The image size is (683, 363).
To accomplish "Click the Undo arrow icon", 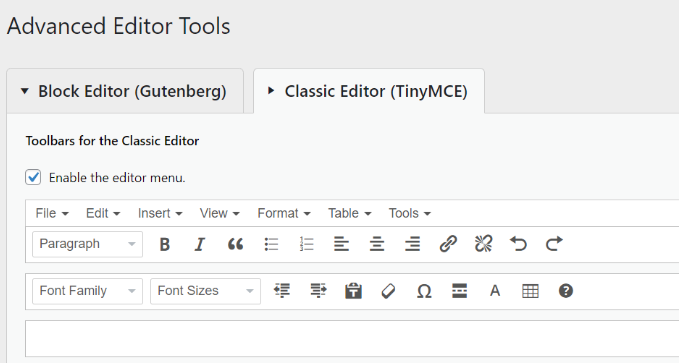I will [518, 244].
